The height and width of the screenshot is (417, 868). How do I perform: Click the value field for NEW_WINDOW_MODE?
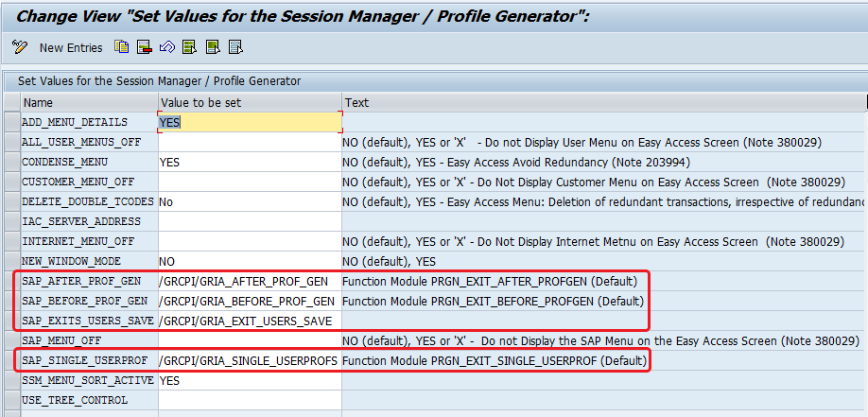pyautogui.click(x=250, y=261)
